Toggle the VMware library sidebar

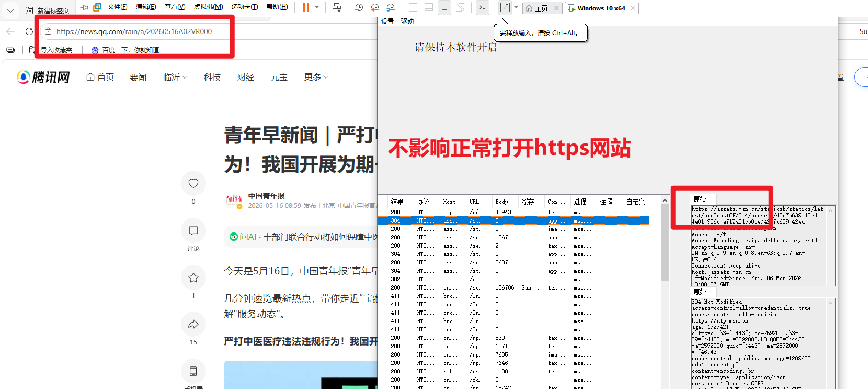tap(413, 7)
